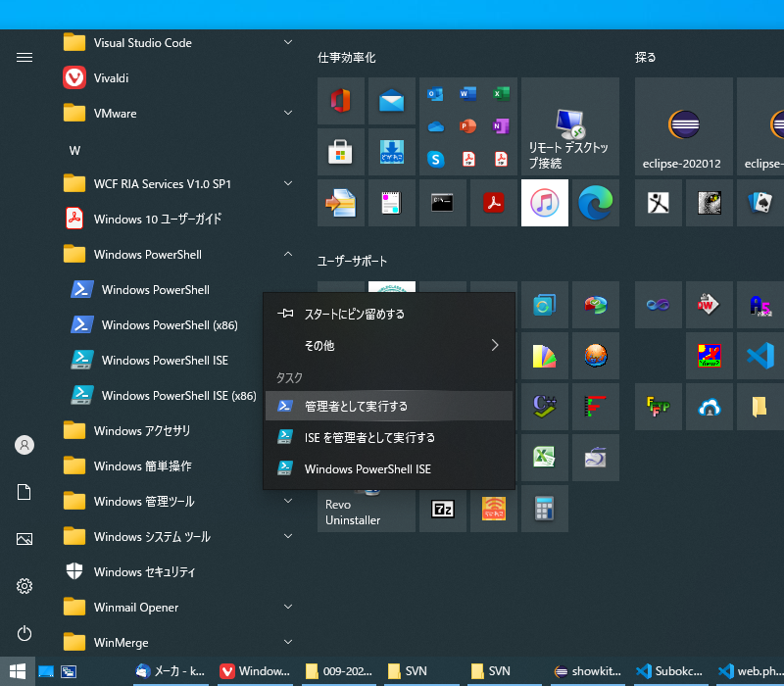Open the Adobe Acrobat red tile
This screenshot has height=686, width=784.
coord(494,203)
